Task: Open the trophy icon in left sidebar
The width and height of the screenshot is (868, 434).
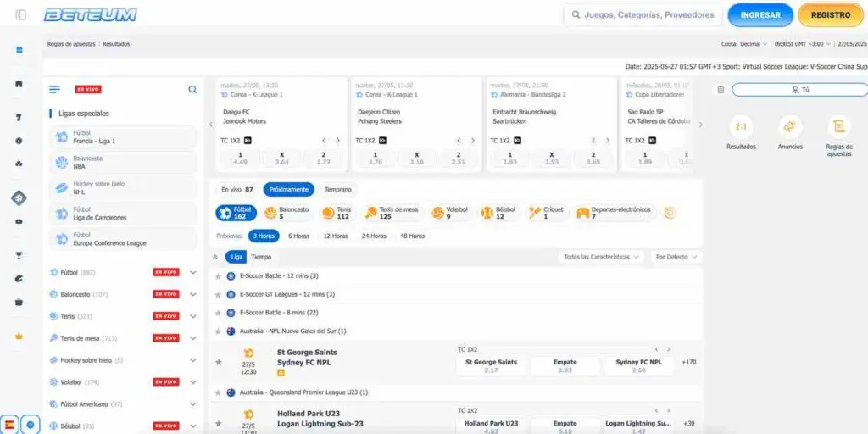Action: click(x=19, y=255)
